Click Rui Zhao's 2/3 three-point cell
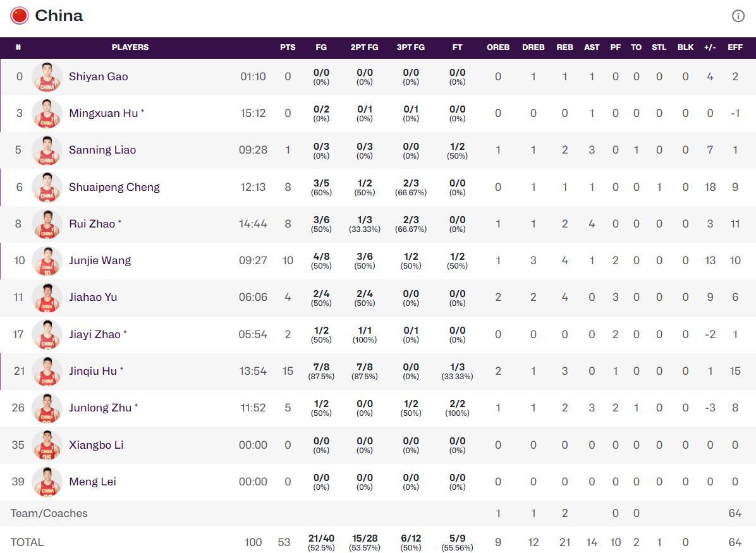 click(411, 224)
